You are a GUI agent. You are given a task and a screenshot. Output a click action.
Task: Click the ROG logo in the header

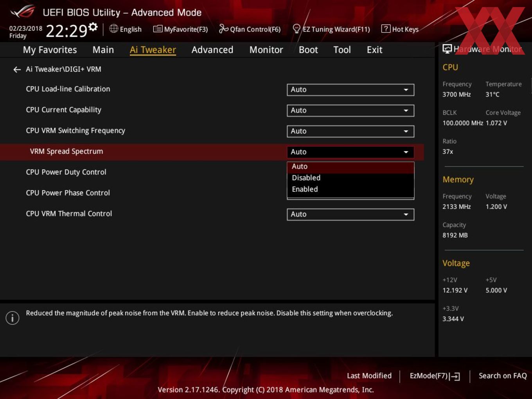(x=23, y=12)
